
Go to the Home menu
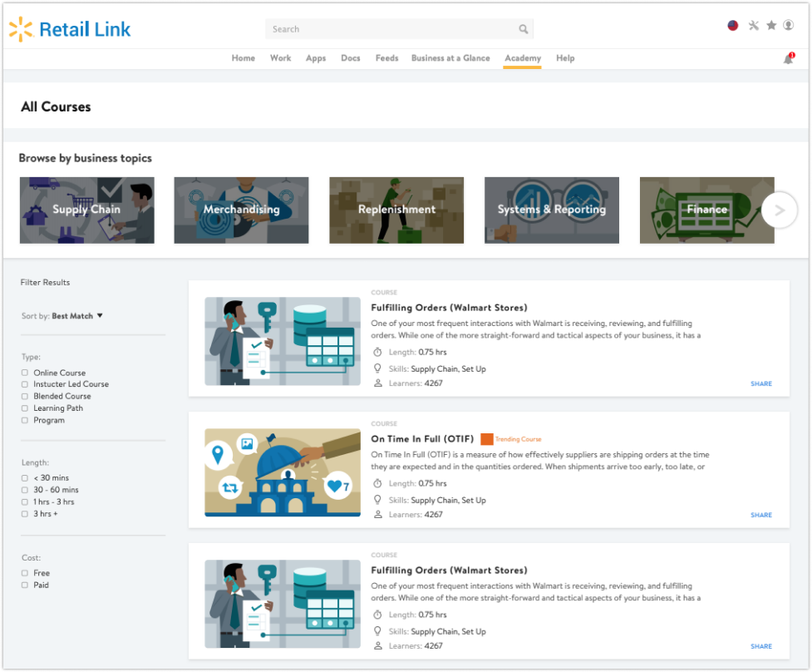coord(244,58)
